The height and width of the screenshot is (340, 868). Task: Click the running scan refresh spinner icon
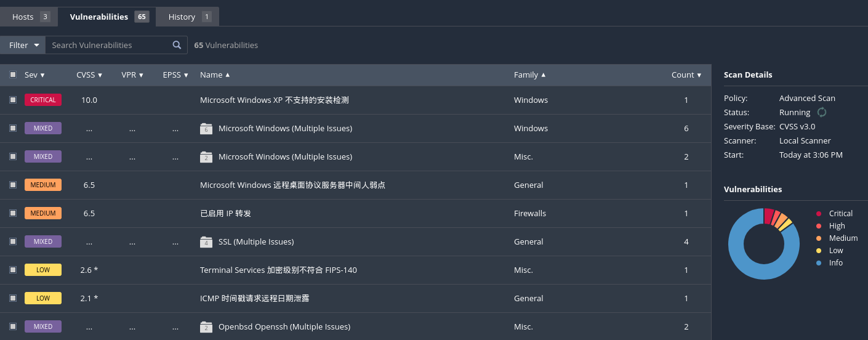(x=821, y=112)
